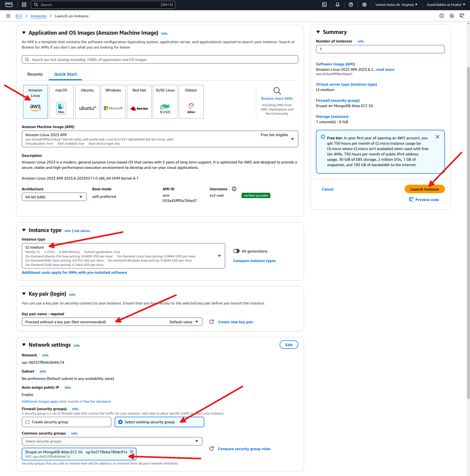
Task: Select the Ubuntu AMI tile
Action: click(87, 102)
